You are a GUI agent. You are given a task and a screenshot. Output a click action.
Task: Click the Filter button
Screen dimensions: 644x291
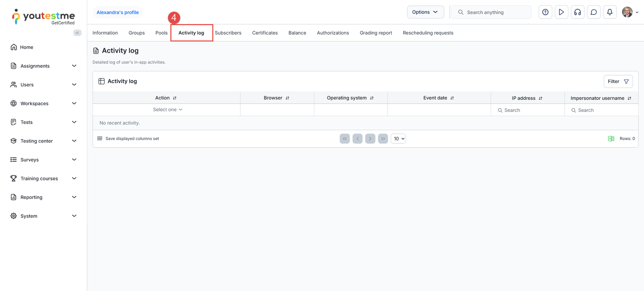pyautogui.click(x=618, y=82)
